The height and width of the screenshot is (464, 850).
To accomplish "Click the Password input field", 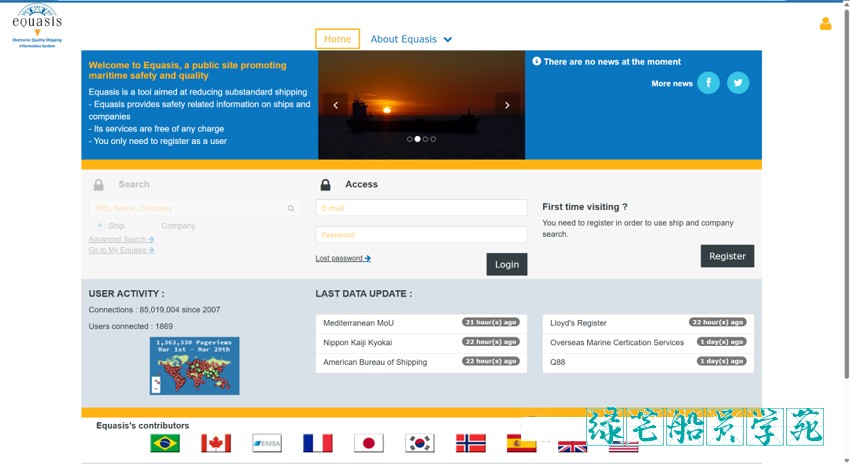I will coord(421,235).
